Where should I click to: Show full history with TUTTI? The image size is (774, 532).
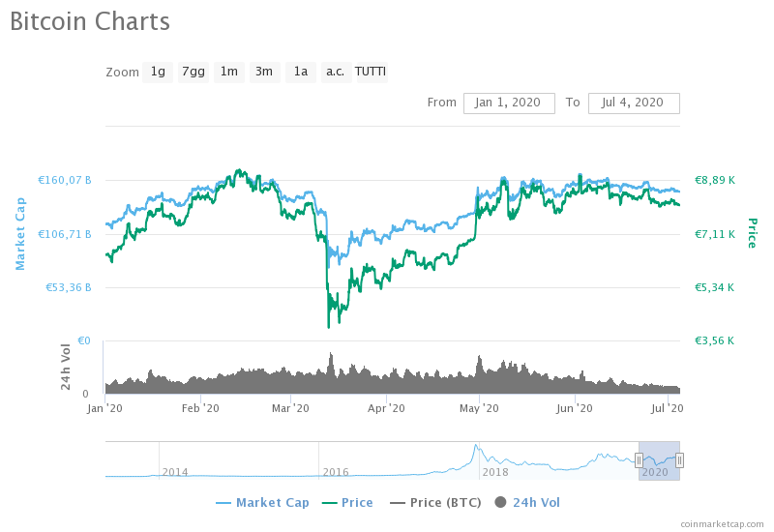pos(372,72)
